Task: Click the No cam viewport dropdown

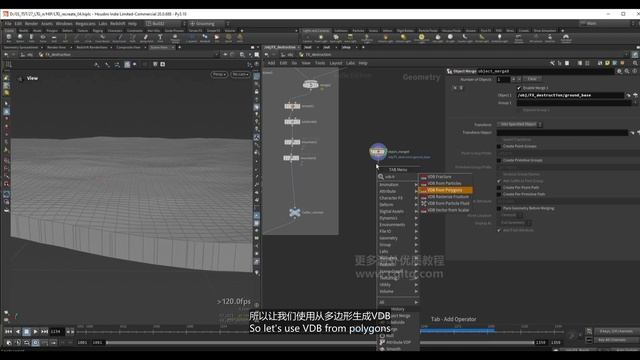Action: point(240,74)
